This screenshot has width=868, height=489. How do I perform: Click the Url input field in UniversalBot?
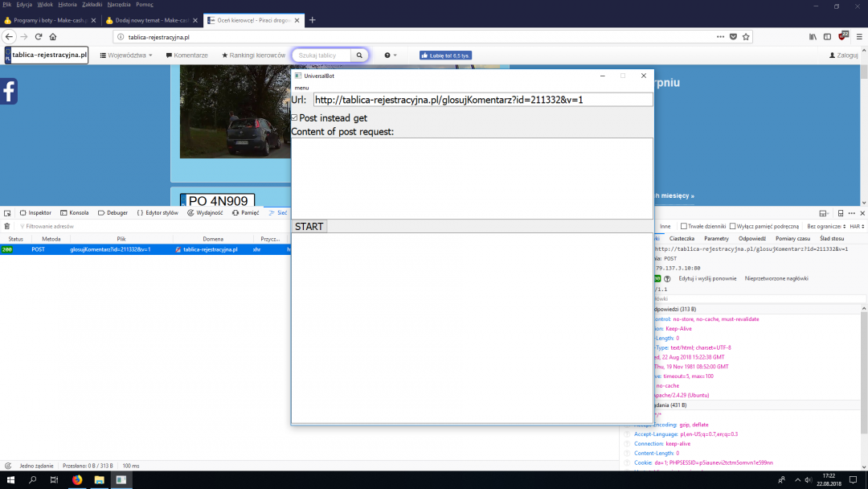[482, 100]
